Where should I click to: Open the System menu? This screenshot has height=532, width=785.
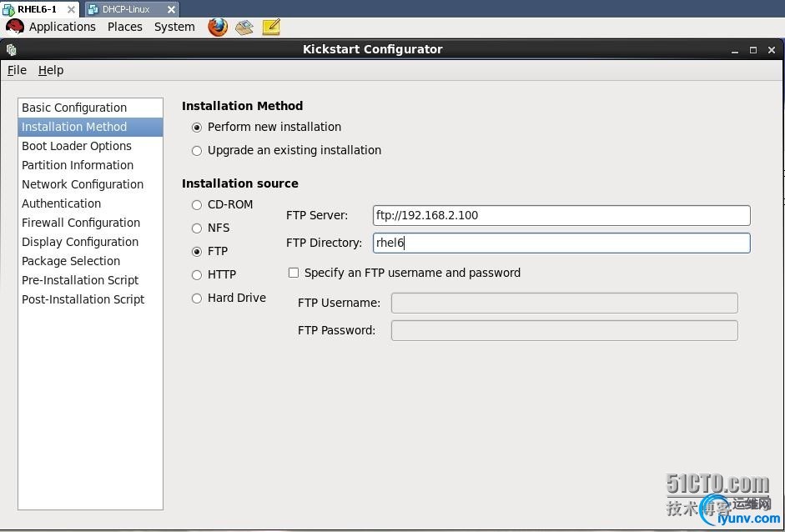(174, 27)
